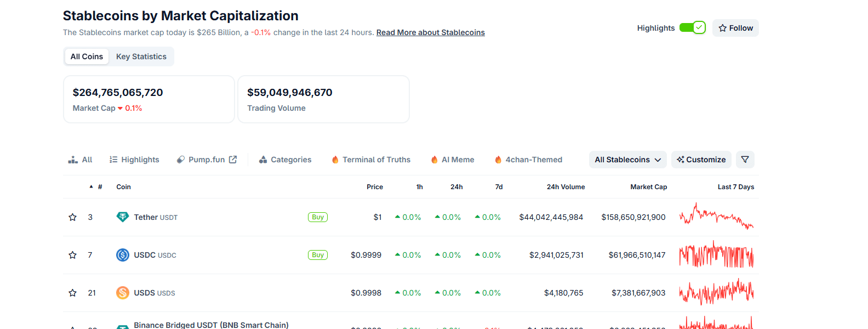The image size is (868, 329).
Task: Click USDC's 24h volume $2,941,025,731
Action: tap(556, 255)
